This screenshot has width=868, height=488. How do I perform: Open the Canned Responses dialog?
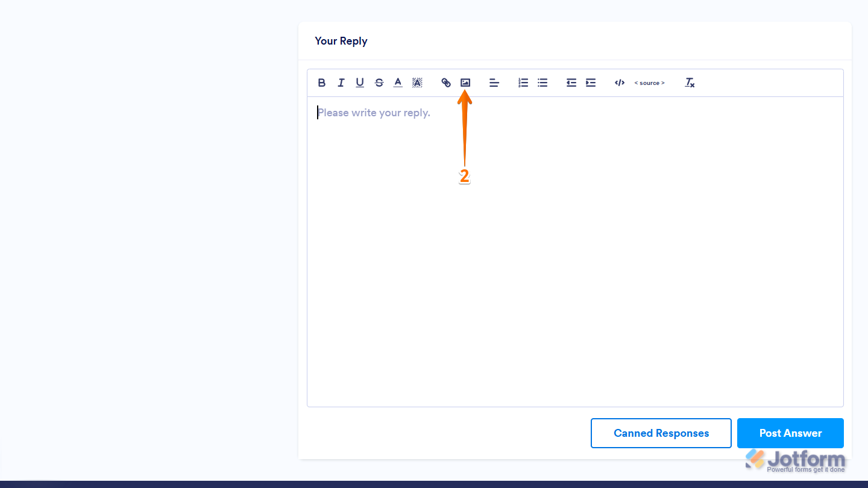click(x=661, y=433)
